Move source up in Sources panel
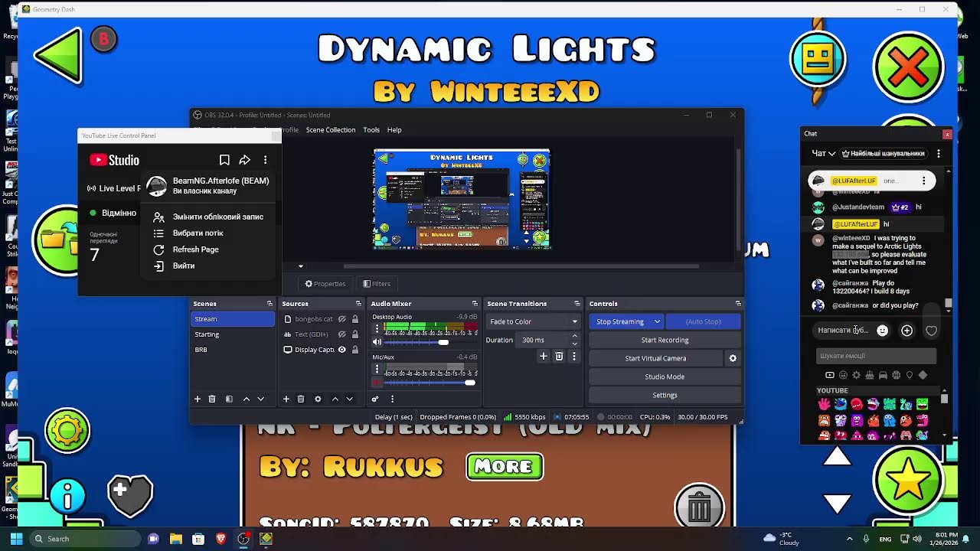Screen dimensions: 980x551 click(x=335, y=399)
